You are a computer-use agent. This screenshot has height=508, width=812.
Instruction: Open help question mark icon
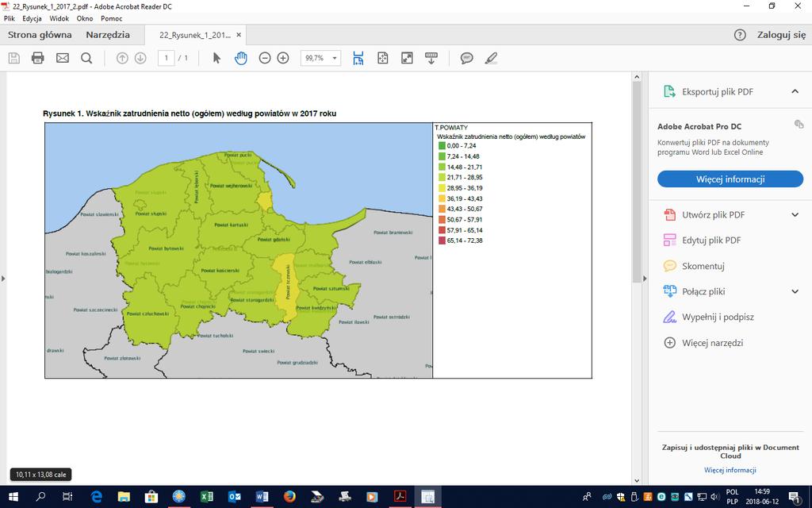[x=740, y=35]
